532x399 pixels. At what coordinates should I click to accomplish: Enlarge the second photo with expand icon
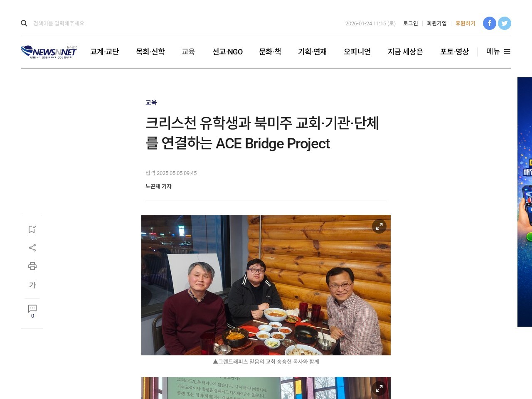[379, 389]
